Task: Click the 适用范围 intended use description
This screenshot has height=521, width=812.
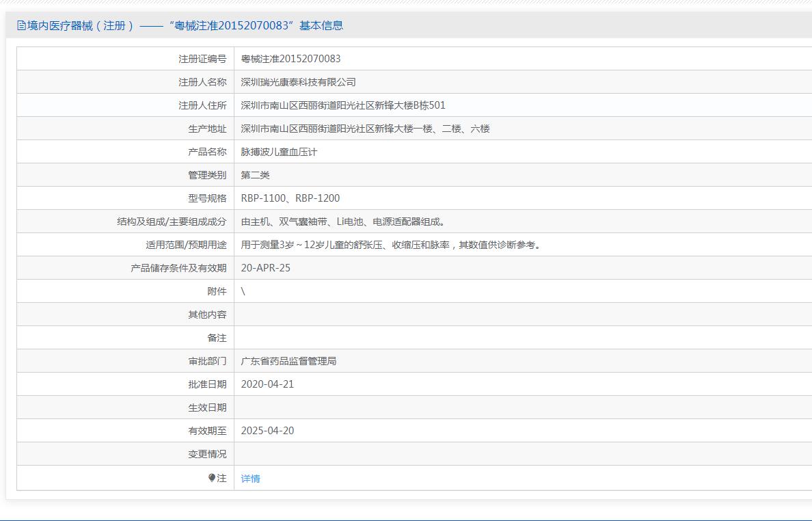Action: pos(392,245)
